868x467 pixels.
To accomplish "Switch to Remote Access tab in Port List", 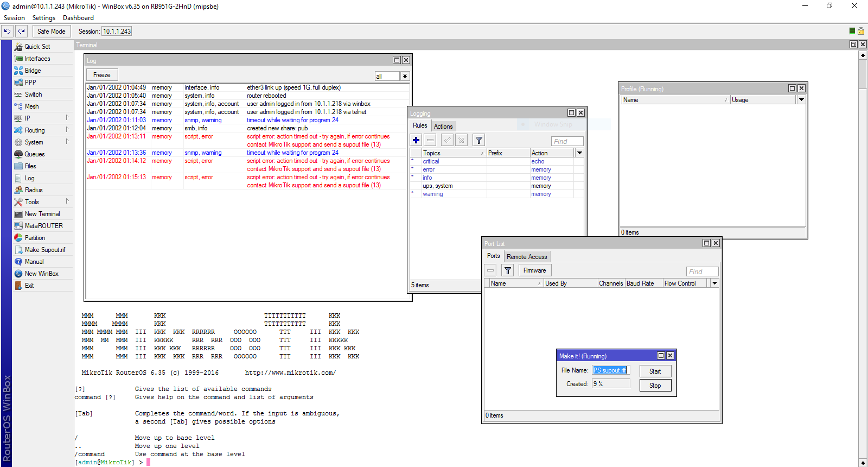I will point(527,256).
